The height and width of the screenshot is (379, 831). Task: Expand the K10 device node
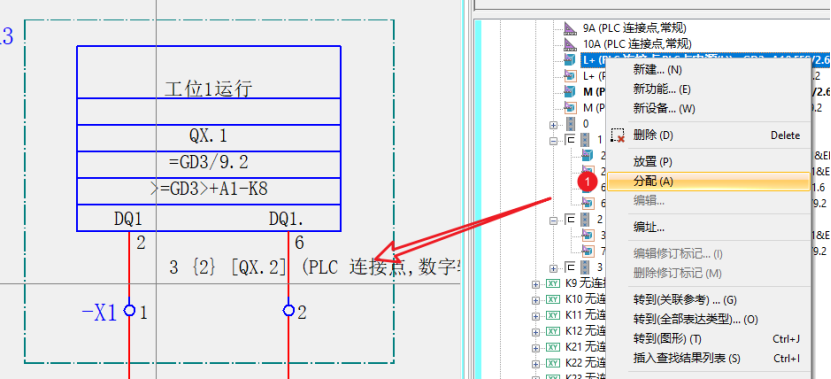[x=536, y=300]
